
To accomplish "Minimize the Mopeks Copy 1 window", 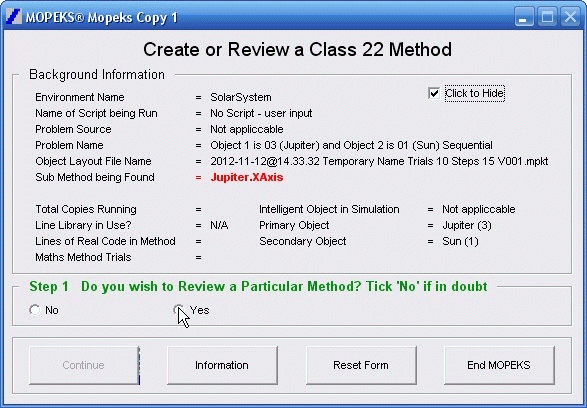I will click(524, 17).
